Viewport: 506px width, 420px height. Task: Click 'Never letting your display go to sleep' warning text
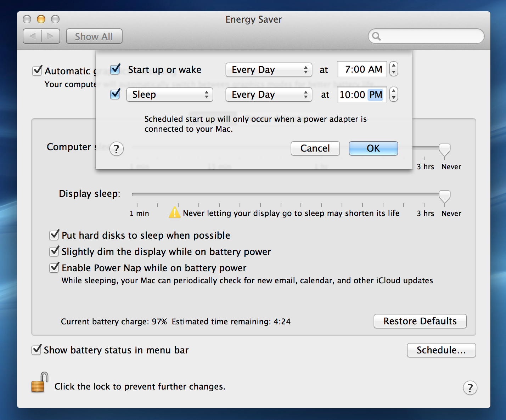291,213
